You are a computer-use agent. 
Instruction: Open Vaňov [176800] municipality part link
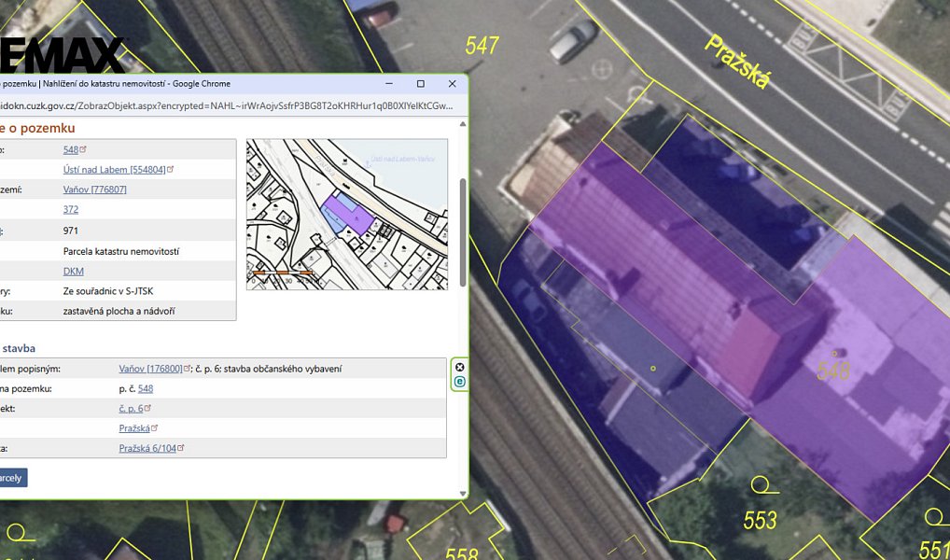coord(150,369)
